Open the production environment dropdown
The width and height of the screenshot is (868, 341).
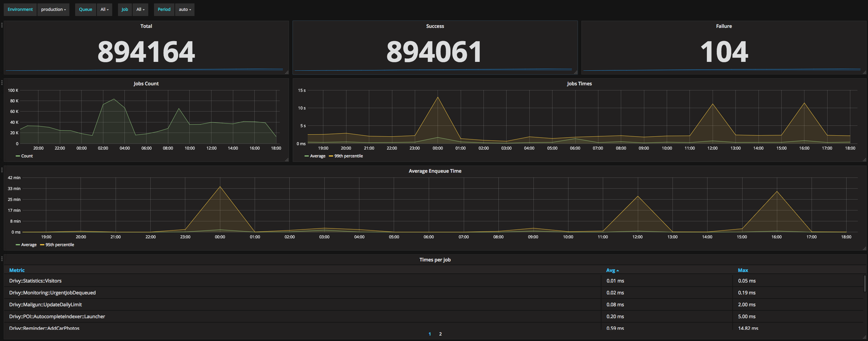click(x=53, y=10)
